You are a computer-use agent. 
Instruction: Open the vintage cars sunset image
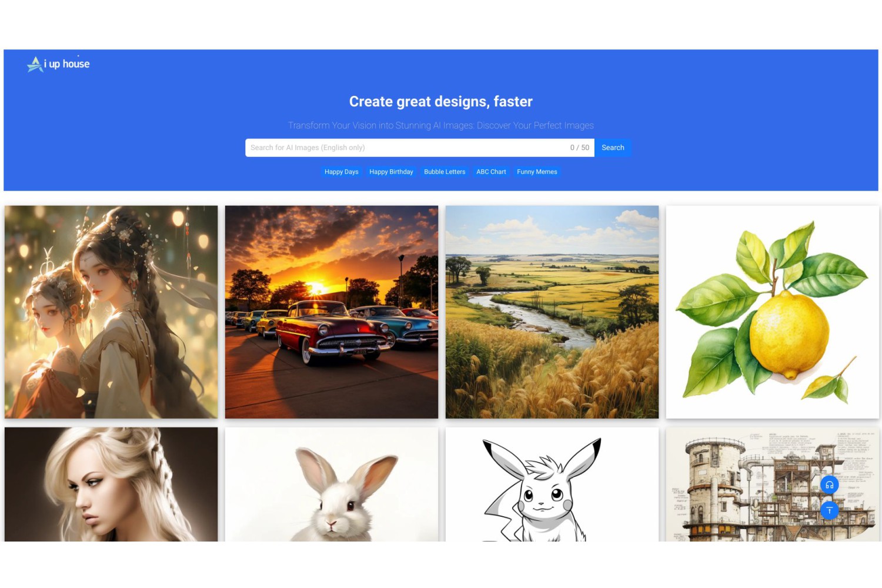point(332,312)
